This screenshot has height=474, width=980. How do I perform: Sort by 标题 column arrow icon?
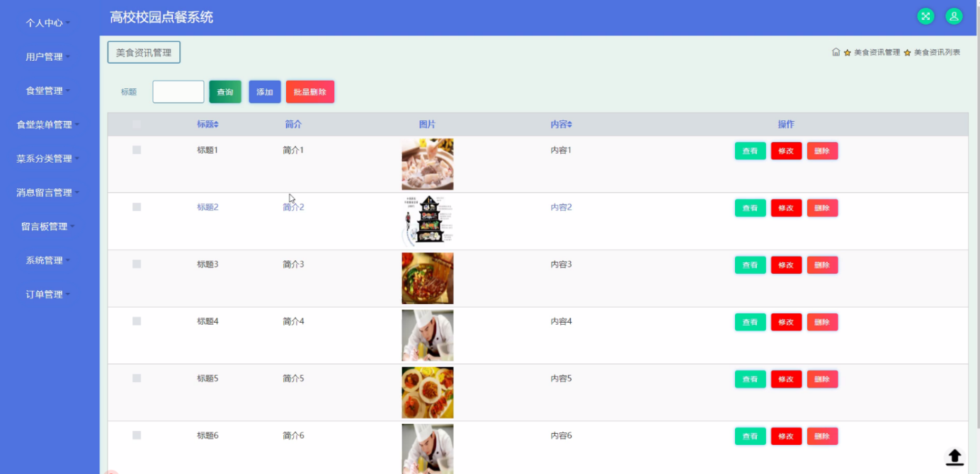217,125
